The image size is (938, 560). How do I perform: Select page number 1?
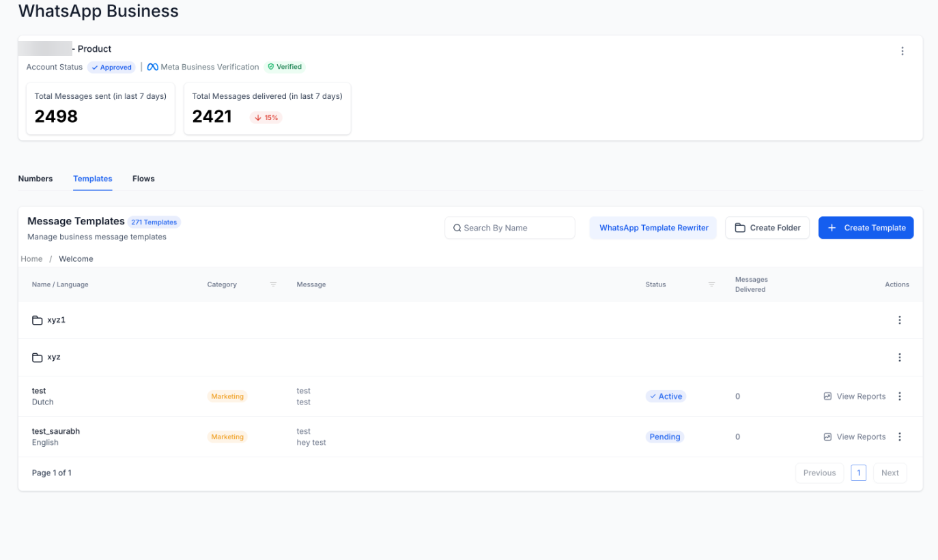coord(859,473)
